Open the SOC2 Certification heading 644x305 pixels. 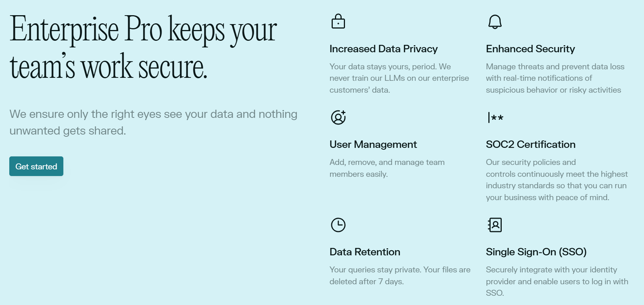click(531, 145)
